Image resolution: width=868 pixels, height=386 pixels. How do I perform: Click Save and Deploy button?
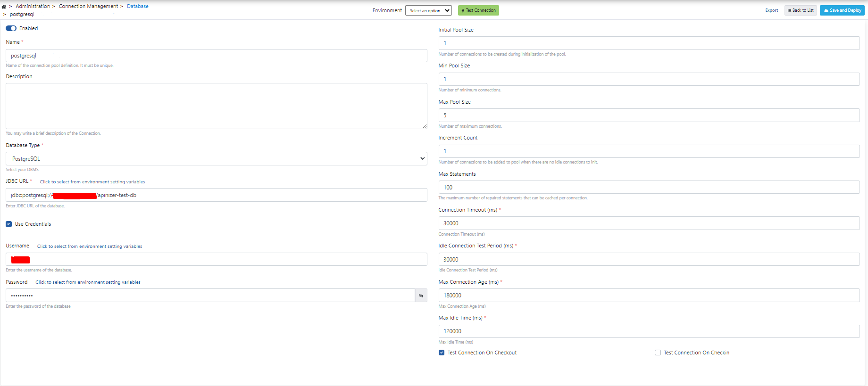point(842,10)
